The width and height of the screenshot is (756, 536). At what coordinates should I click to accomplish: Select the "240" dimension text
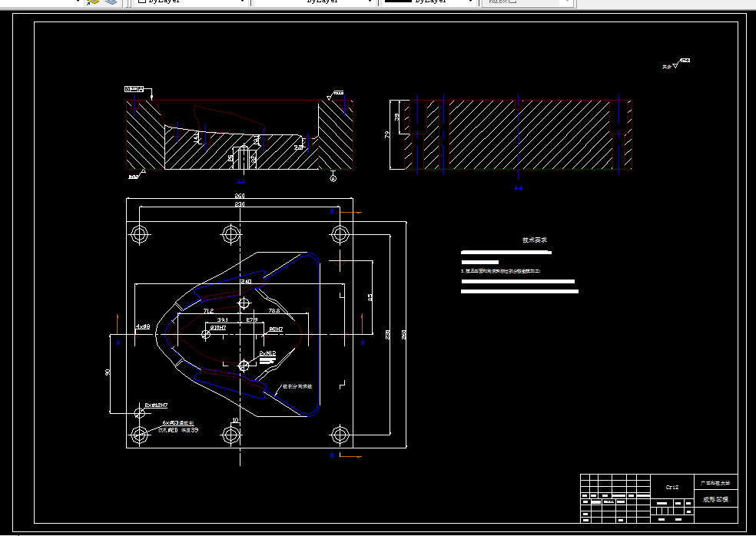[x=246, y=281]
